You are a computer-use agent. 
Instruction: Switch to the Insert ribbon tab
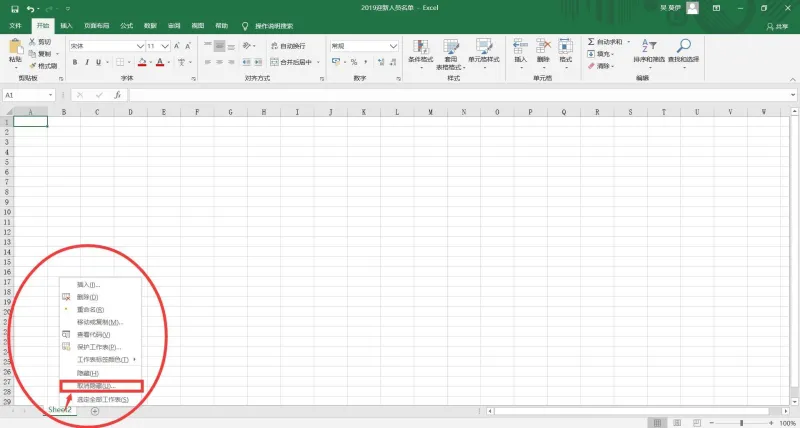click(66, 26)
